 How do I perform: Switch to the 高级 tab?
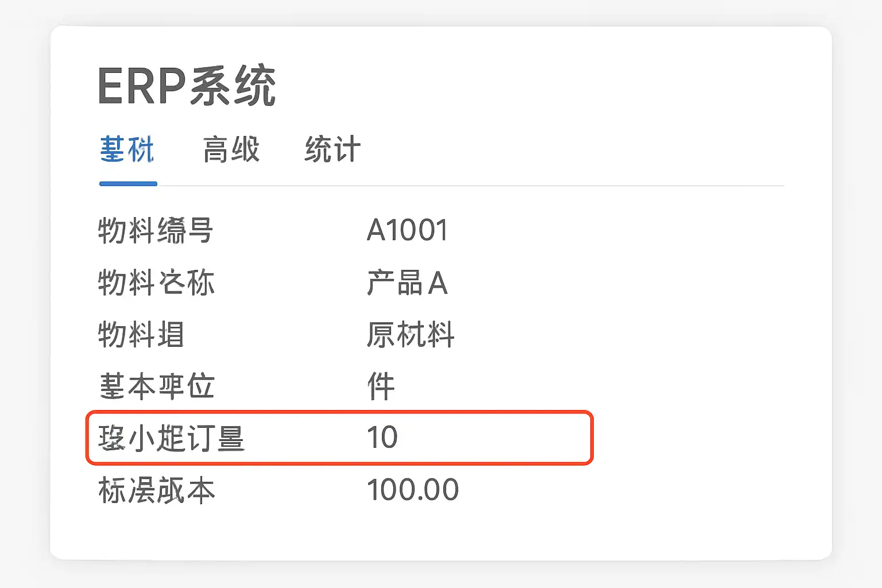231,150
